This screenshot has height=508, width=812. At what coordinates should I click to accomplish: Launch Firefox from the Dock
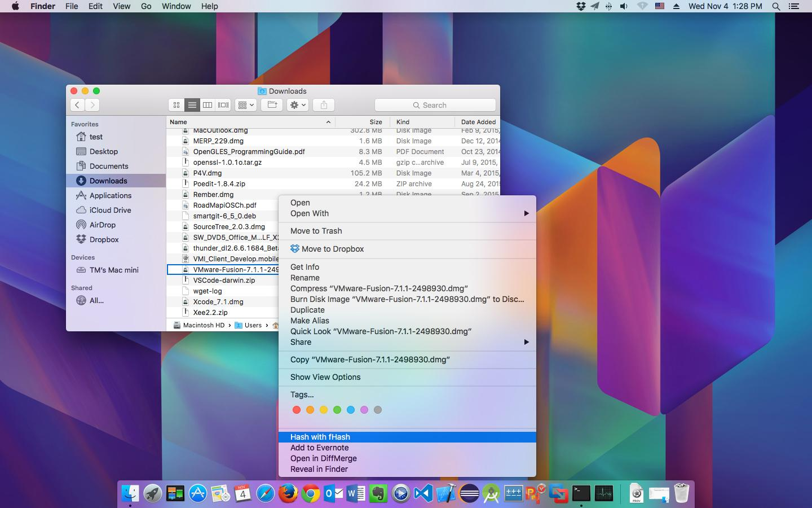pyautogui.click(x=288, y=494)
